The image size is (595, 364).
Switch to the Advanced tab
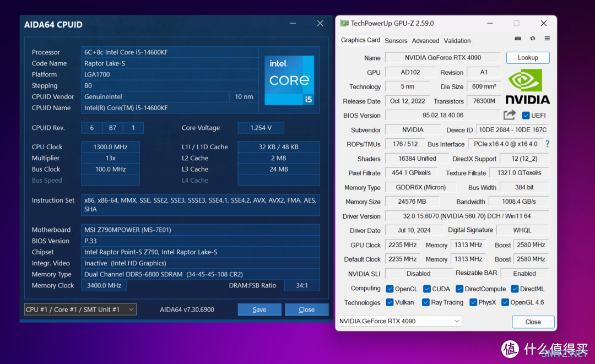tap(425, 41)
